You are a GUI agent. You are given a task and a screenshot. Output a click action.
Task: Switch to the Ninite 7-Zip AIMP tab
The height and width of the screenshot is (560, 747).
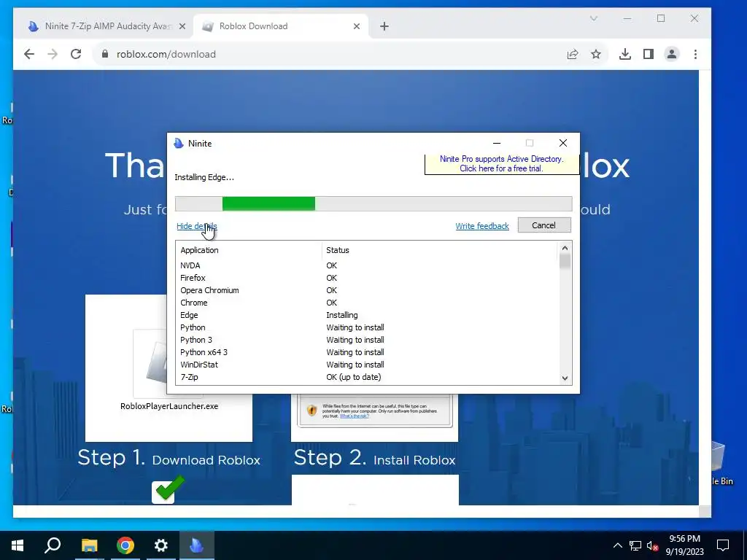point(106,26)
